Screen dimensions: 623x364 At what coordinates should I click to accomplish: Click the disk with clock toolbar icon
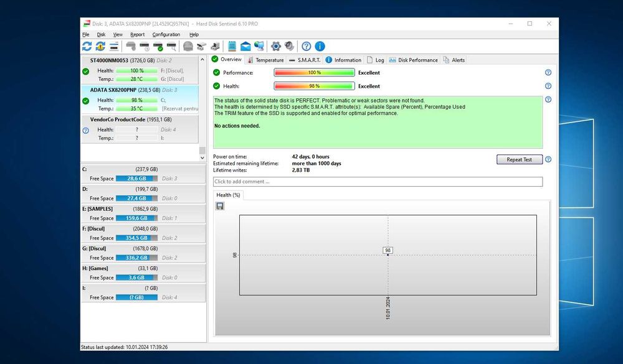tap(145, 47)
